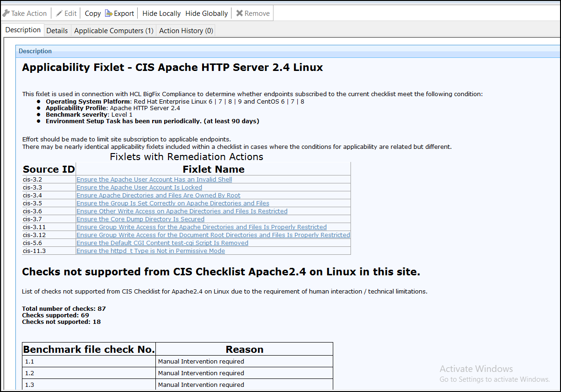Switch to the Details tab
This screenshot has height=392, width=561.
[x=57, y=30]
